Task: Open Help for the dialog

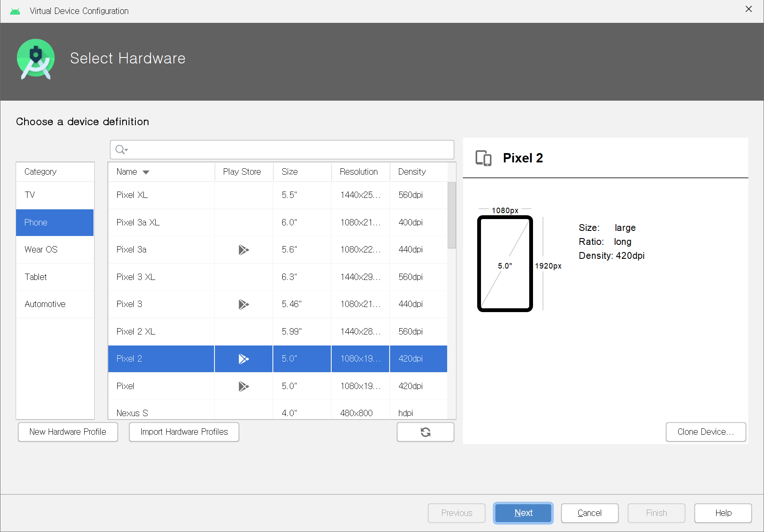Action: click(x=723, y=513)
